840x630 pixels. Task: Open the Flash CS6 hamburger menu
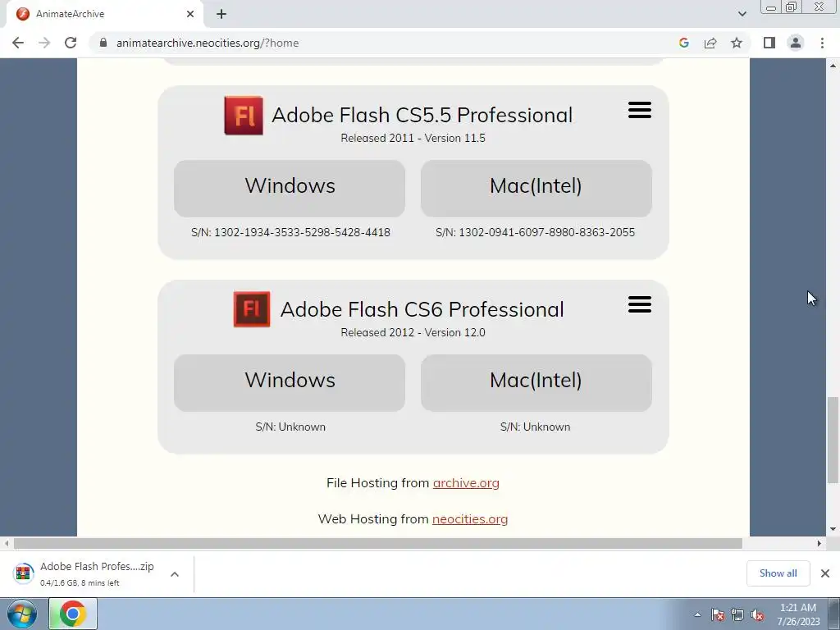(640, 304)
